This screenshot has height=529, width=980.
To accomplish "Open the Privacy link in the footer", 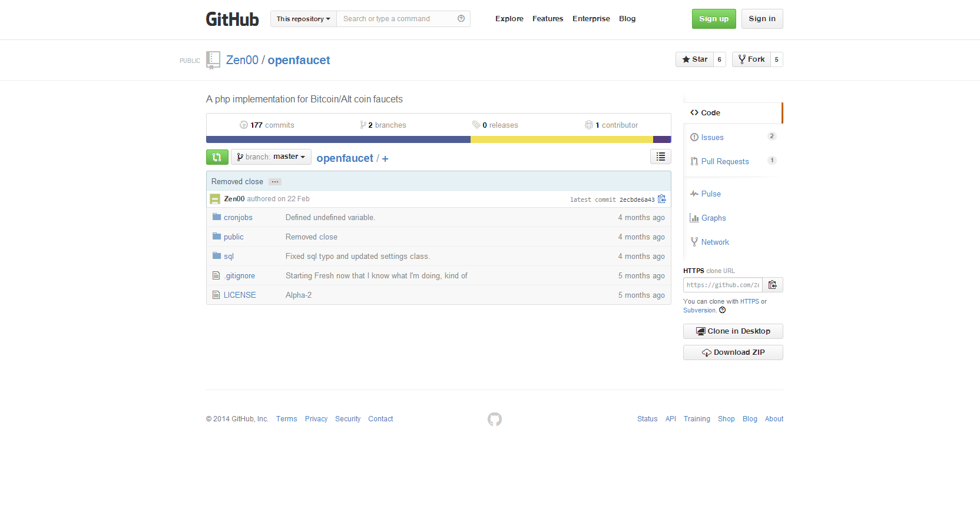I will tap(316, 419).
